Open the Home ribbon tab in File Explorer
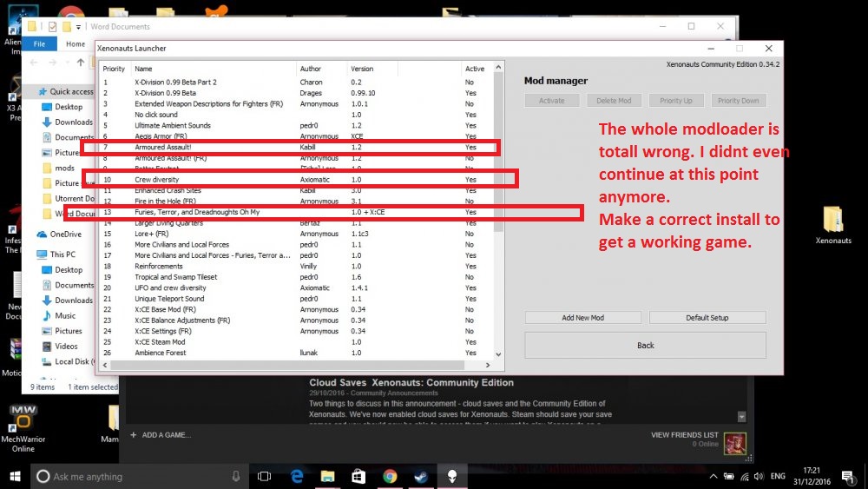Viewport: 868px width, 489px height. click(76, 43)
